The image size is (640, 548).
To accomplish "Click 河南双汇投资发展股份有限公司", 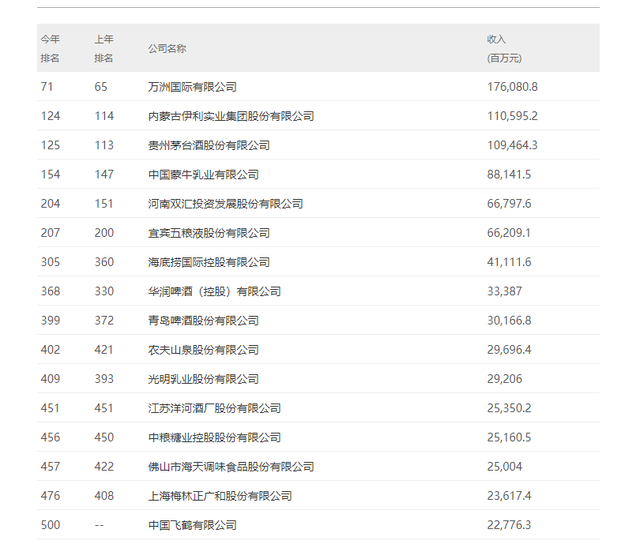I will click(225, 204).
